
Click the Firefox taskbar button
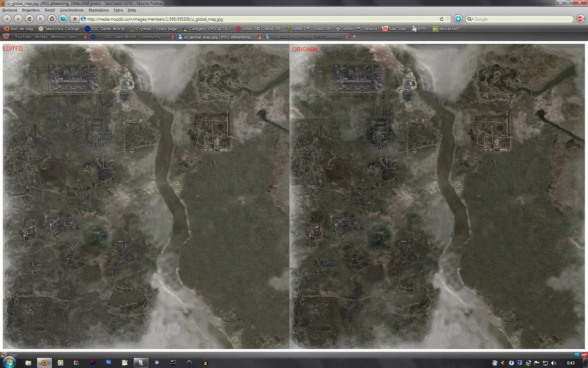click(x=44, y=363)
